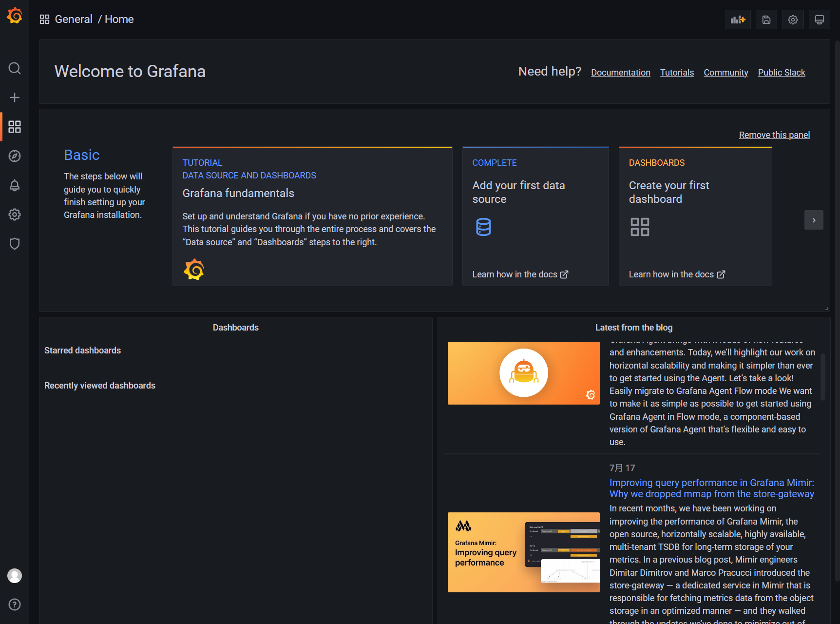Viewport: 840px width, 624px height.
Task: Click the Latest from the blog panel title
Action: click(634, 328)
